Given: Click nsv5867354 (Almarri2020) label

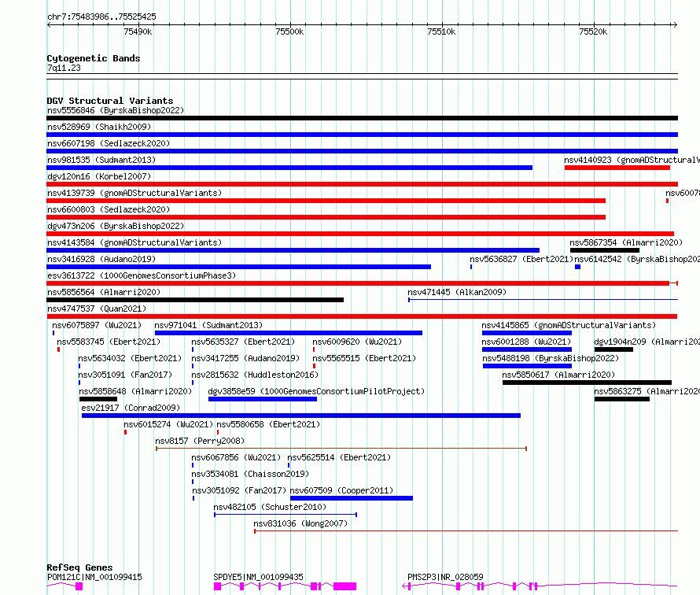Looking at the screenshot, I should point(626,242).
